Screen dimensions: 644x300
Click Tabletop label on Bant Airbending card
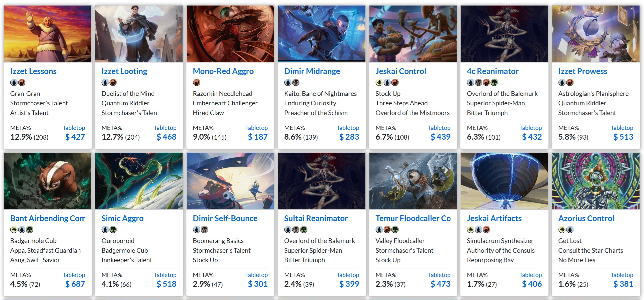[x=74, y=275]
